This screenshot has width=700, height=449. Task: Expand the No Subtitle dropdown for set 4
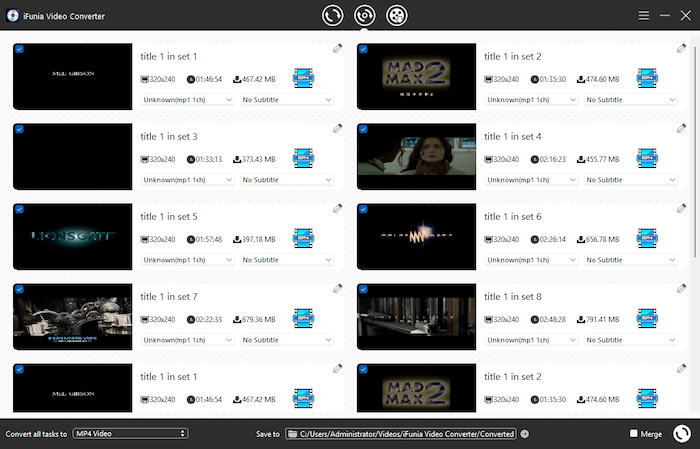point(630,180)
